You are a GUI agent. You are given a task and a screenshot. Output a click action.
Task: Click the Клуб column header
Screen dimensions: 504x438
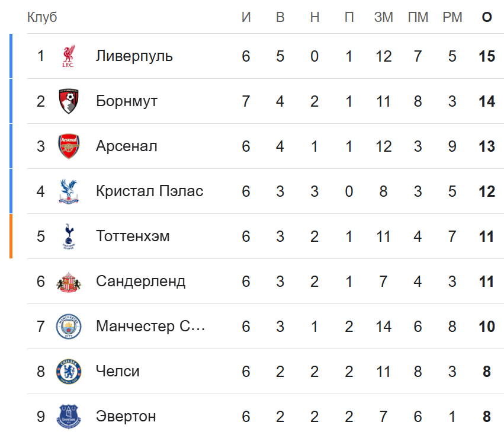pos(42,17)
